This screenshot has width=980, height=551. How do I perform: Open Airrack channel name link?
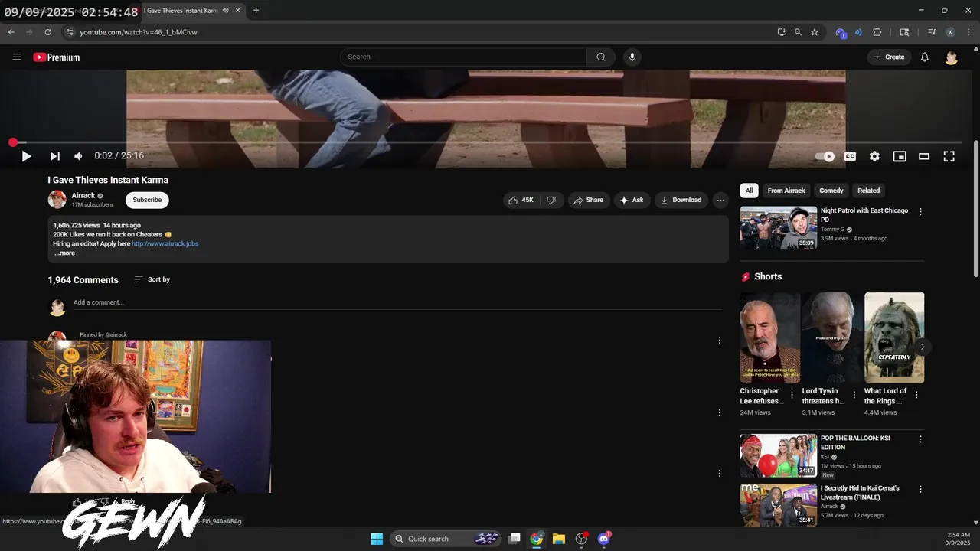83,195
